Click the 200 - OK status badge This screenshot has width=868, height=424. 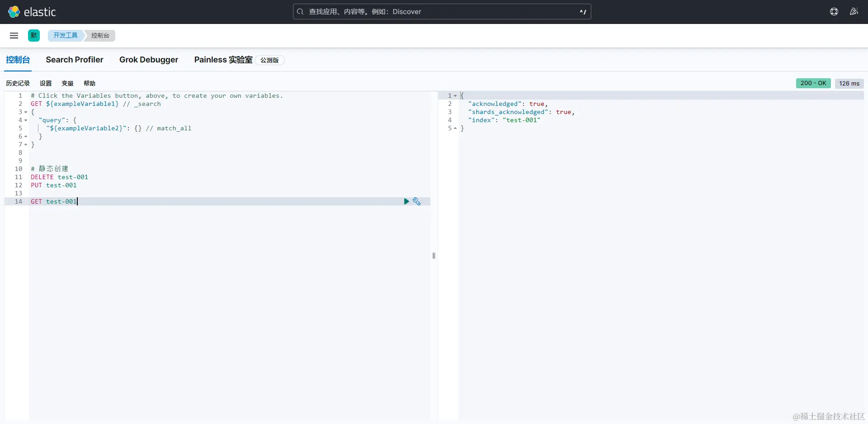(813, 83)
